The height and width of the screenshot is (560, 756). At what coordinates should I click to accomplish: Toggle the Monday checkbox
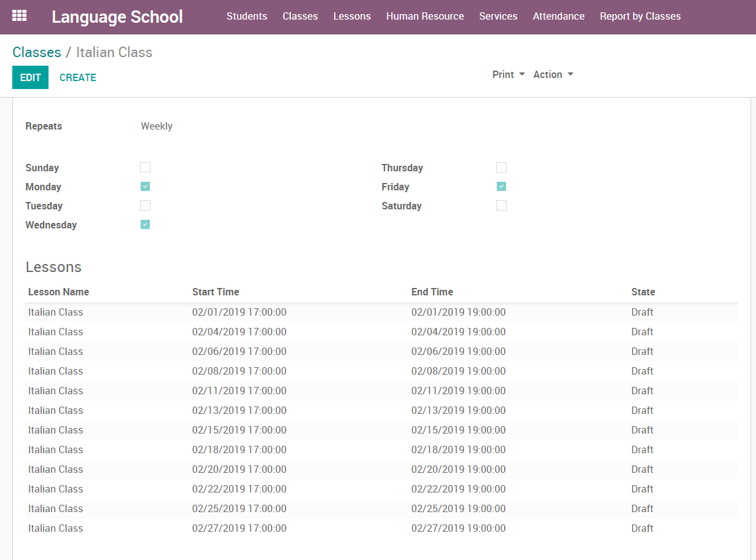point(145,187)
